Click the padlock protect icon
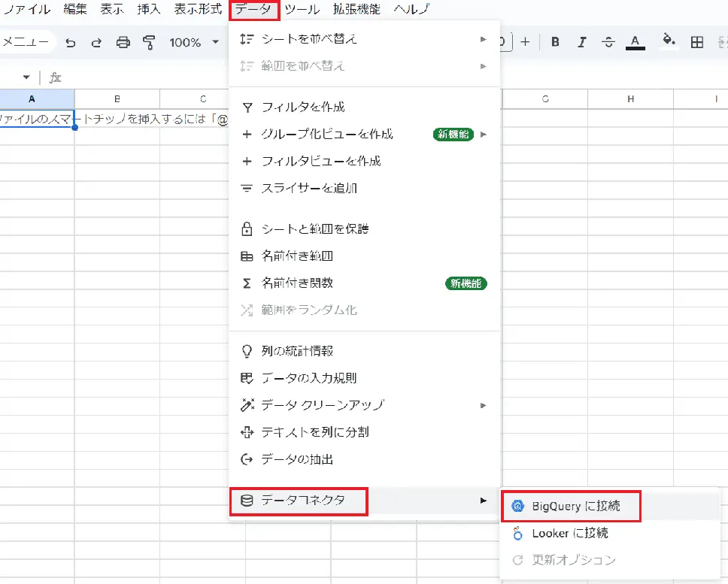The width and height of the screenshot is (728, 584). point(247,228)
